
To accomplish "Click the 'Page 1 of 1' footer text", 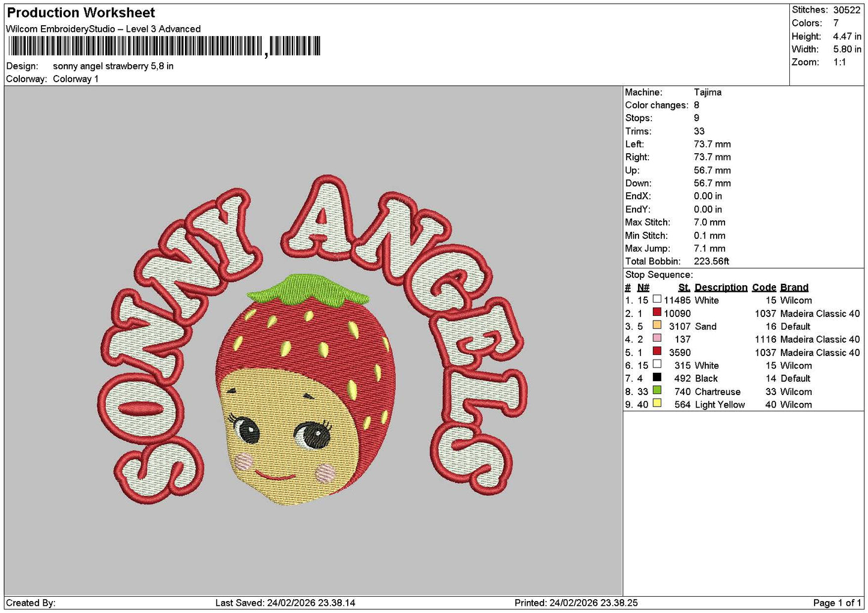I will click(837, 603).
